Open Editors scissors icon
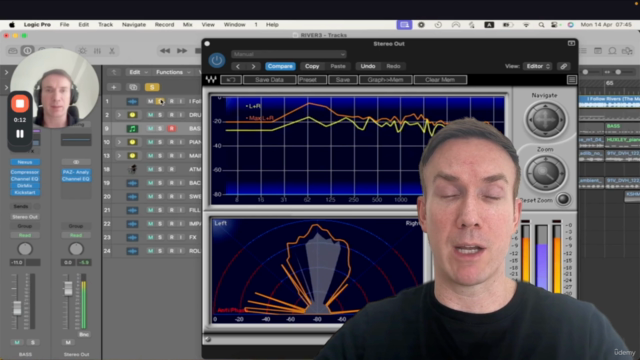 tap(111, 51)
